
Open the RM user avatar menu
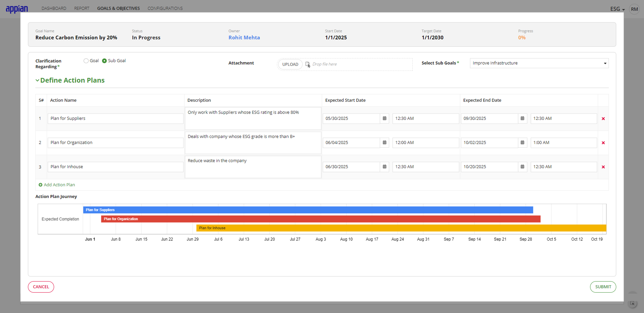coord(634,9)
